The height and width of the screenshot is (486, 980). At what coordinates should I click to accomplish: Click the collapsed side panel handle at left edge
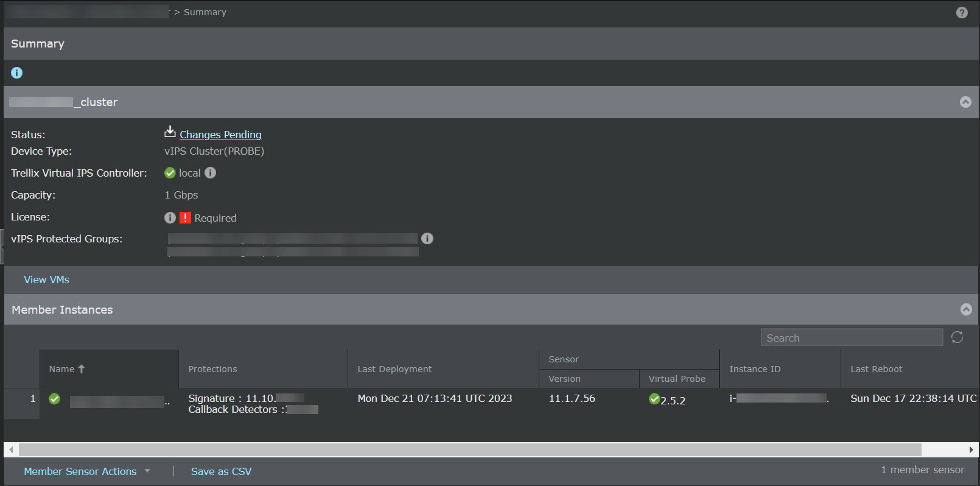click(x=2, y=247)
